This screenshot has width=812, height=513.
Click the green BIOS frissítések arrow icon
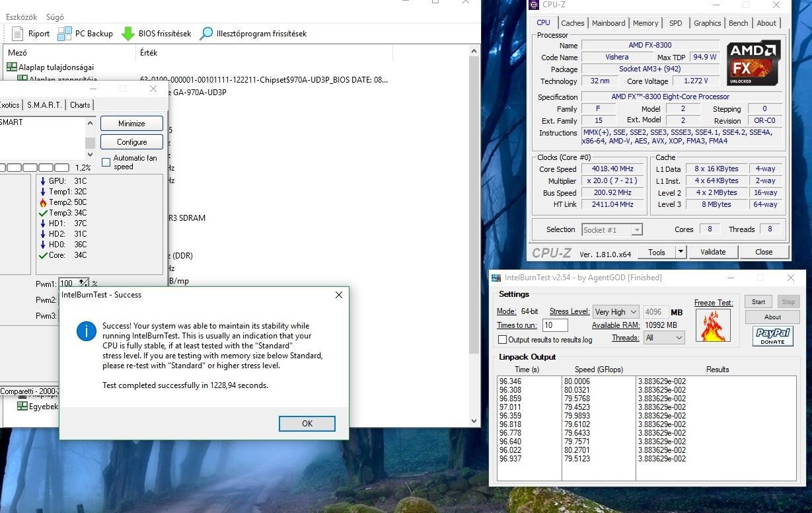click(128, 34)
